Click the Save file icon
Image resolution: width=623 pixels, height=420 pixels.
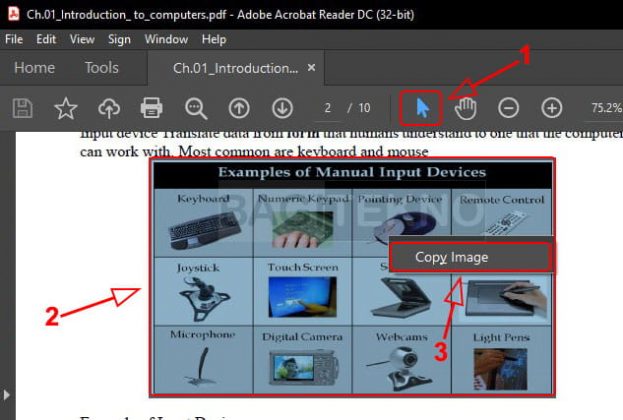click(x=23, y=107)
